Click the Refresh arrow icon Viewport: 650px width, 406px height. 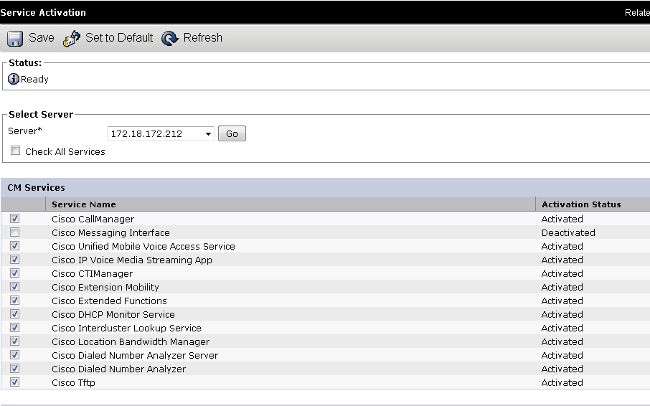coord(170,39)
